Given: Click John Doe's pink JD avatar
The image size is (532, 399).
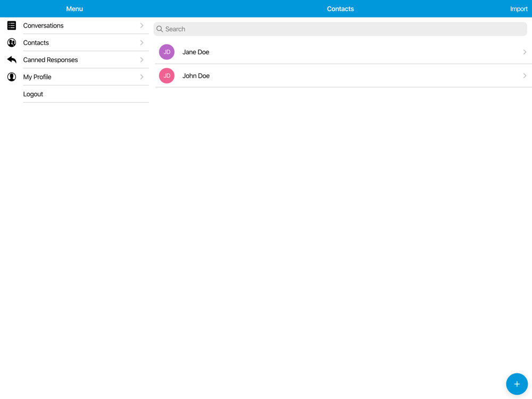Looking at the screenshot, I should [x=167, y=76].
